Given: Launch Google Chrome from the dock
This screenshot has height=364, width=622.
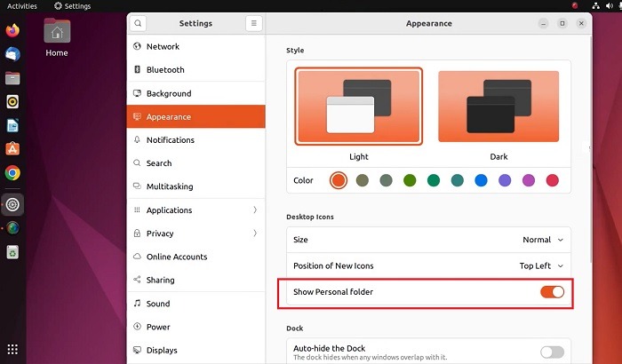Looking at the screenshot, I should (x=12, y=173).
